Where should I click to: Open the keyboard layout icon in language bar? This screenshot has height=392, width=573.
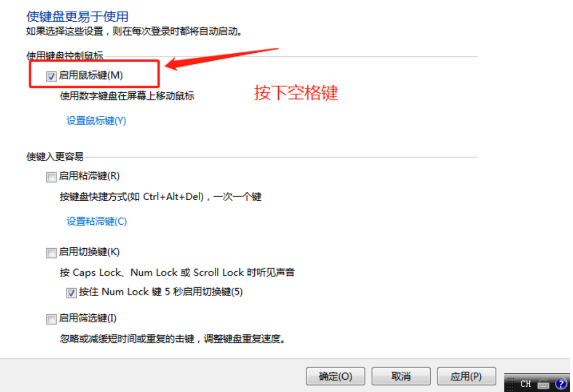[543, 384]
